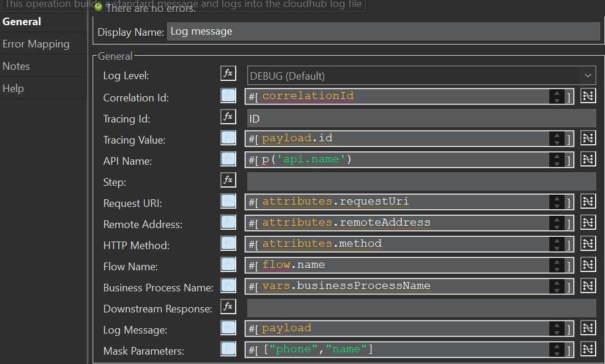Toggle expression mode for Correlation Id
This screenshot has width=605, height=364.
coord(228,95)
